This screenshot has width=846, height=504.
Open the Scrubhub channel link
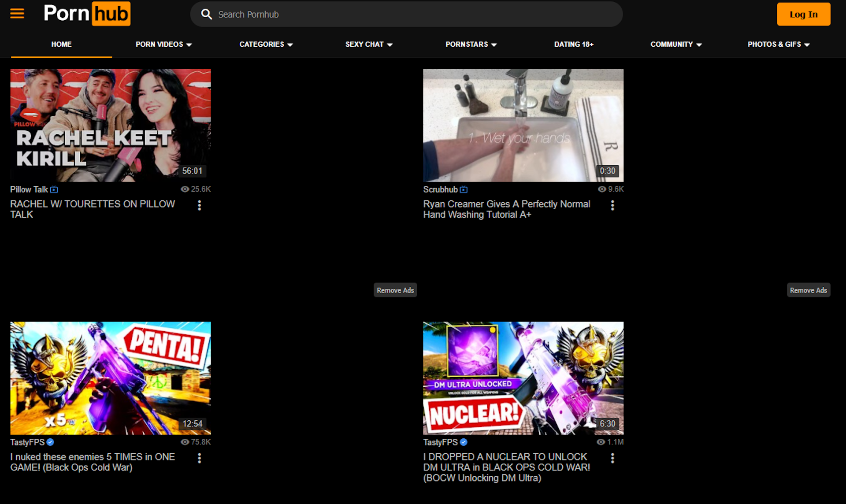click(x=440, y=189)
